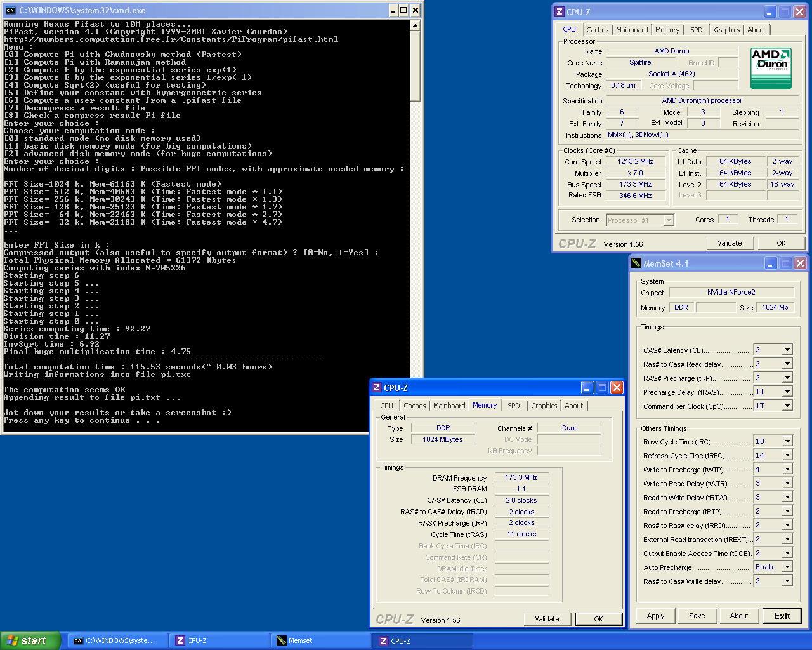Click OK in top CPU-Z window
Image resolution: width=812 pixels, height=650 pixels.
(x=781, y=243)
